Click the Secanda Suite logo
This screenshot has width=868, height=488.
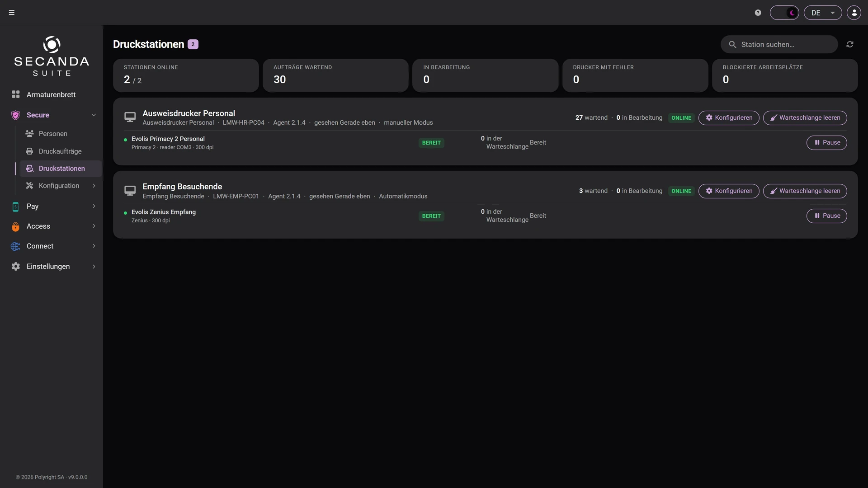point(52,56)
